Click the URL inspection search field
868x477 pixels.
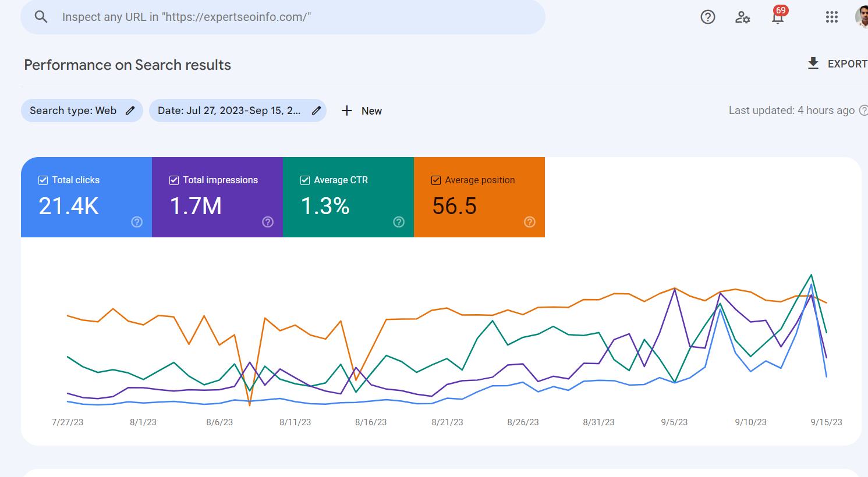point(291,17)
